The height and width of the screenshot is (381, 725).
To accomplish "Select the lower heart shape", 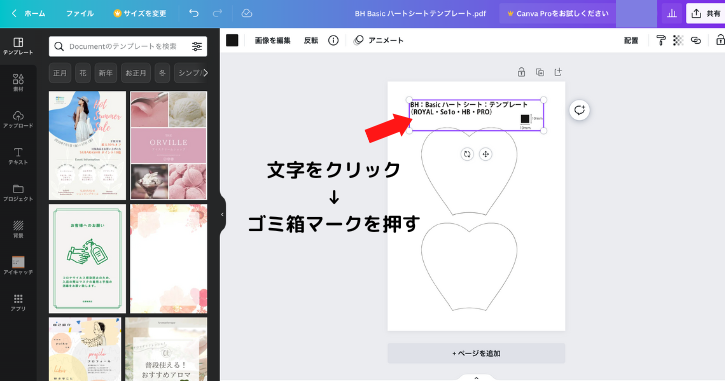I will click(x=469, y=267).
